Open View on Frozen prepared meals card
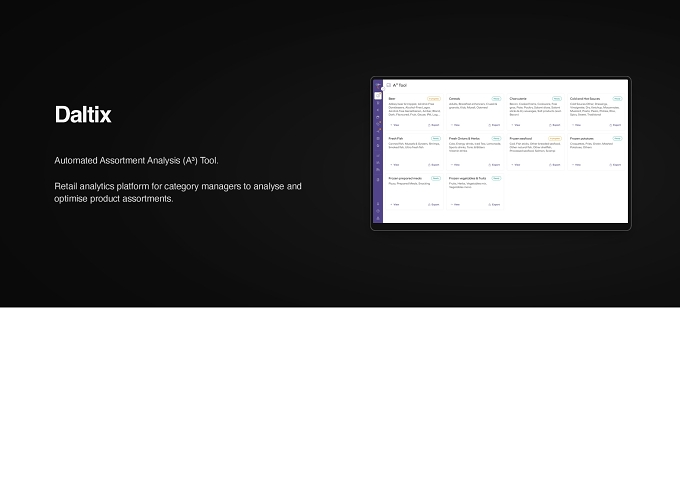 395,205
